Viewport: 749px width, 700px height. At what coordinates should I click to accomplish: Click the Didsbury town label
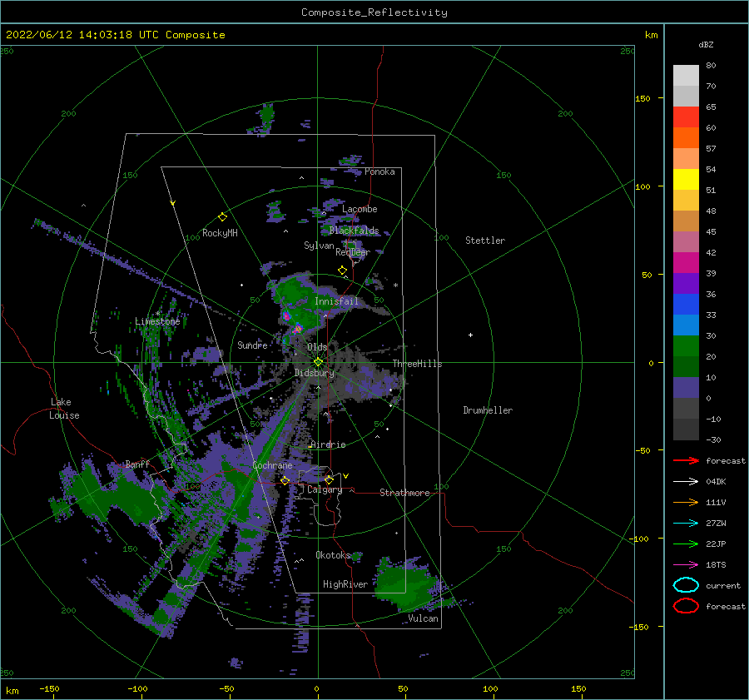point(315,373)
